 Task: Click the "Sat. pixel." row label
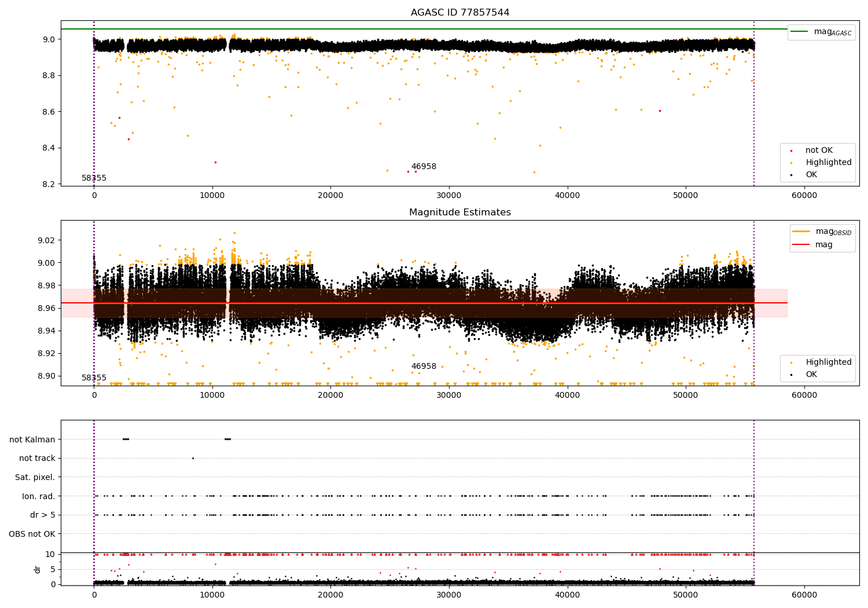tap(35, 478)
